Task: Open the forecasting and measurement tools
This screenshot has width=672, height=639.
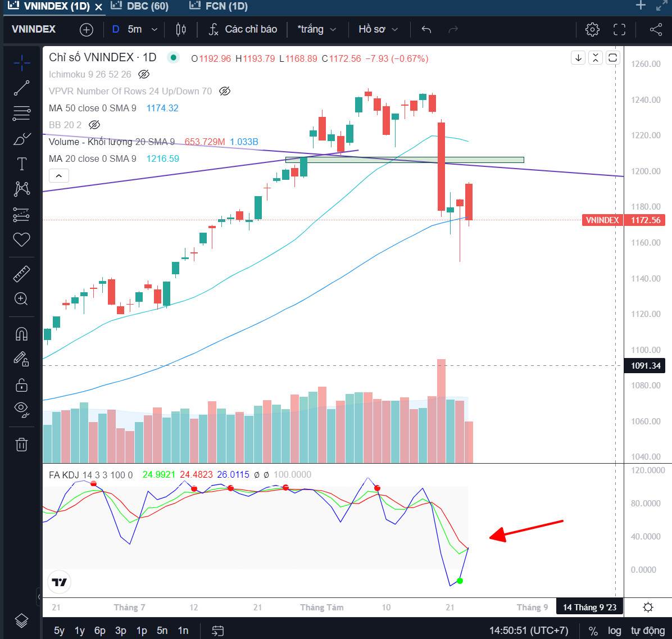Action: 21,214
